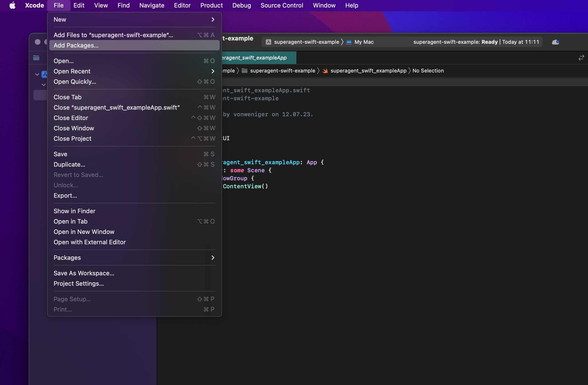This screenshot has height=385, width=588.
Task: Collapse the project root disclosure chevron
Action: (x=37, y=74)
